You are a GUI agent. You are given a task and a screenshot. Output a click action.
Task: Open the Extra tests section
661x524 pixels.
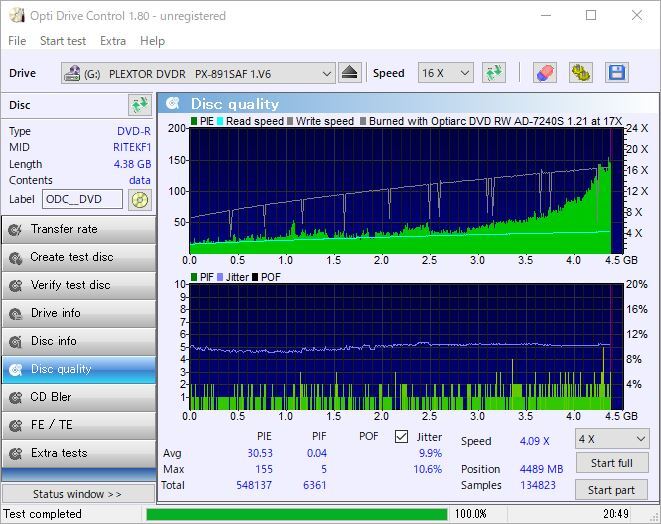(x=78, y=453)
